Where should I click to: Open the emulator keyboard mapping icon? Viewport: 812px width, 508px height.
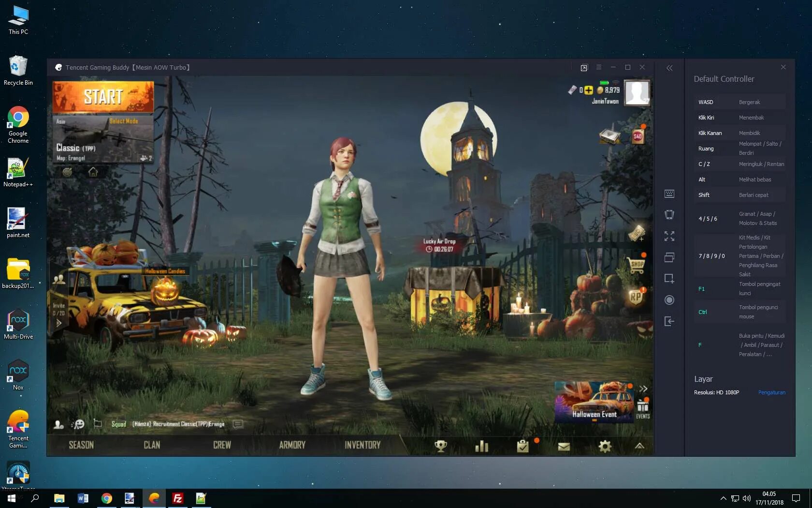[669, 194]
